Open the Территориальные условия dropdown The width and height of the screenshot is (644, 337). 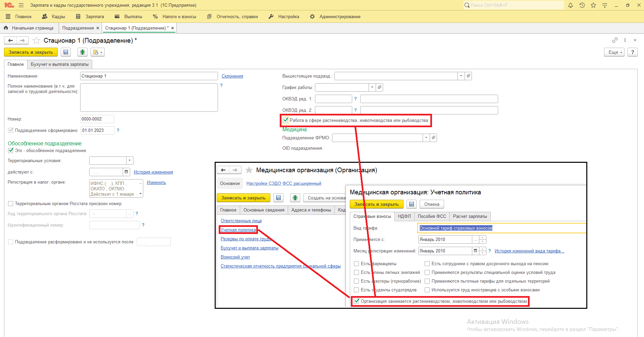(130, 161)
